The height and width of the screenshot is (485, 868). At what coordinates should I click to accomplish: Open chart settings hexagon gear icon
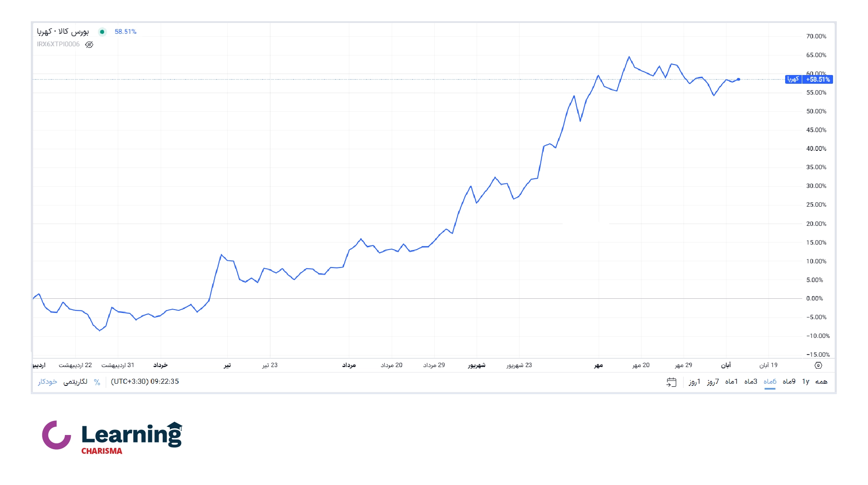pos(818,365)
